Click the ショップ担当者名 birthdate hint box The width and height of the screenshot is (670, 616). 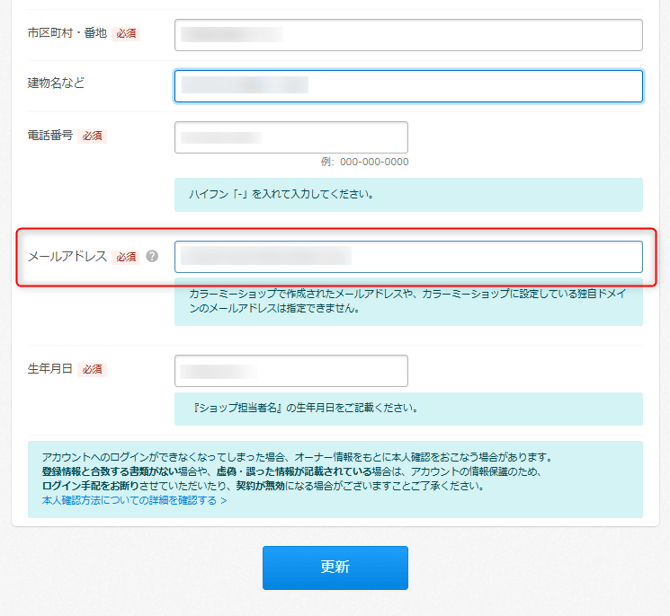pyautogui.click(x=408, y=409)
